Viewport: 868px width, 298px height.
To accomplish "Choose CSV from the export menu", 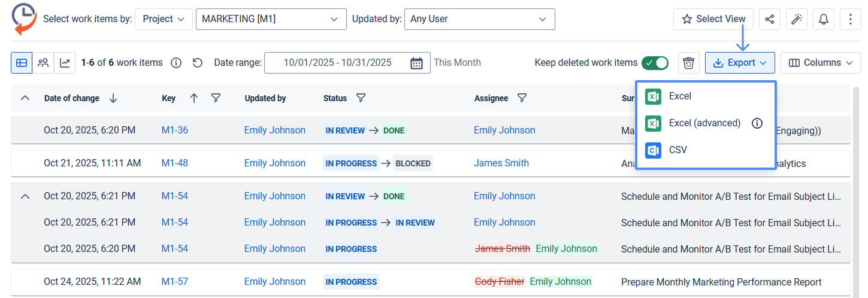I will [x=678, y=150].
